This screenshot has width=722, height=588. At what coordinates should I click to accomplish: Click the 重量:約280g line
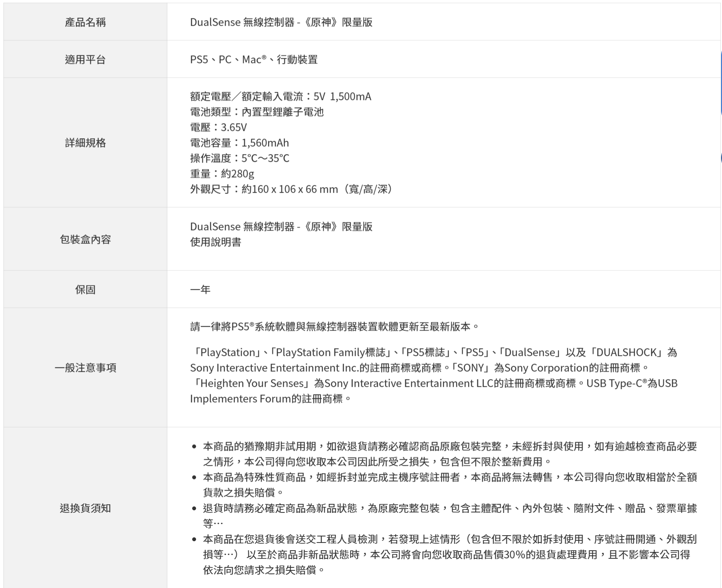point(222,174)
